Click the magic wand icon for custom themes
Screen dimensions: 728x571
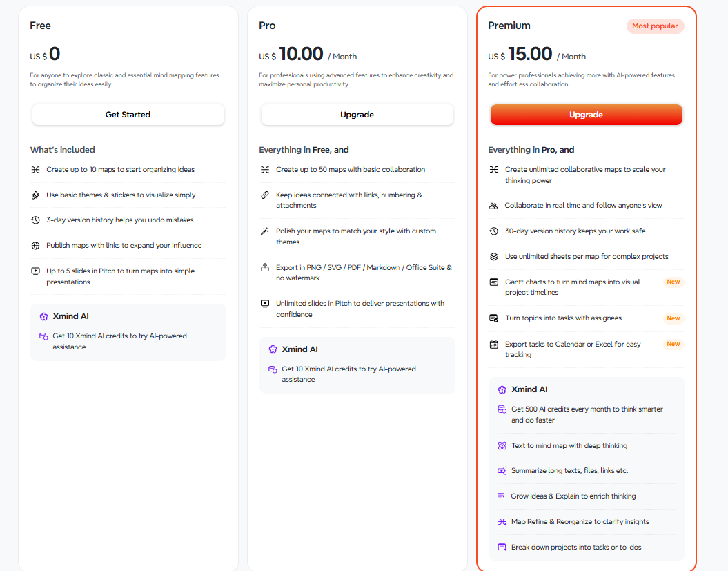point(265,231)
